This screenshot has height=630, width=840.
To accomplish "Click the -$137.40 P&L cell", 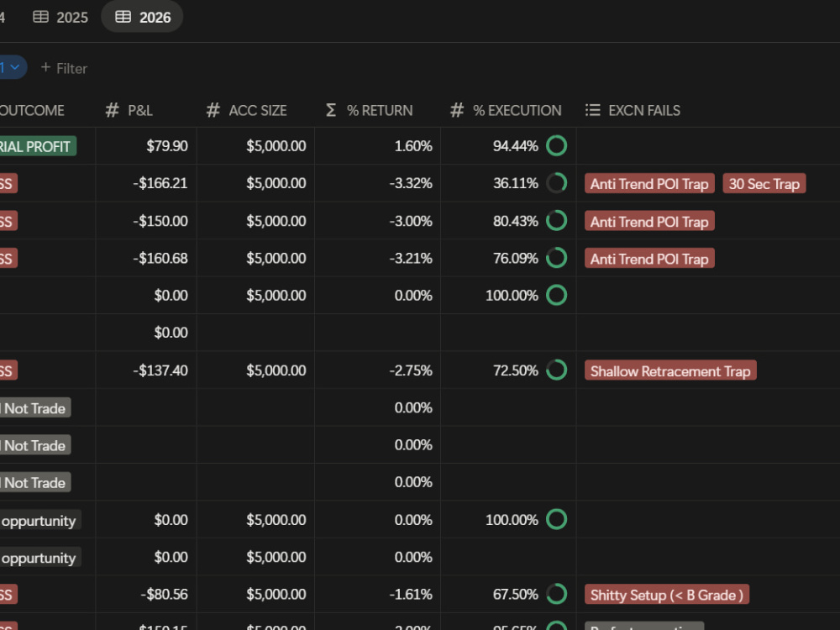I will click(x=146, y=370).
